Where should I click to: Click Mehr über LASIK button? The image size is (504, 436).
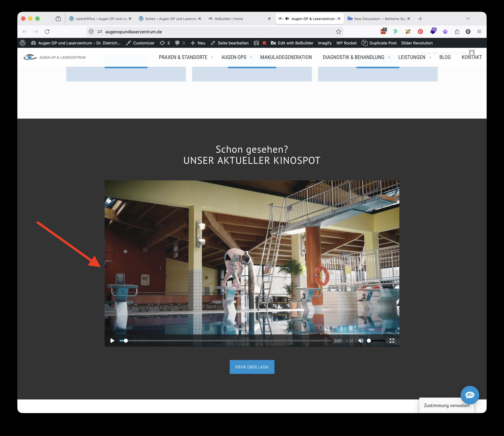252,367
